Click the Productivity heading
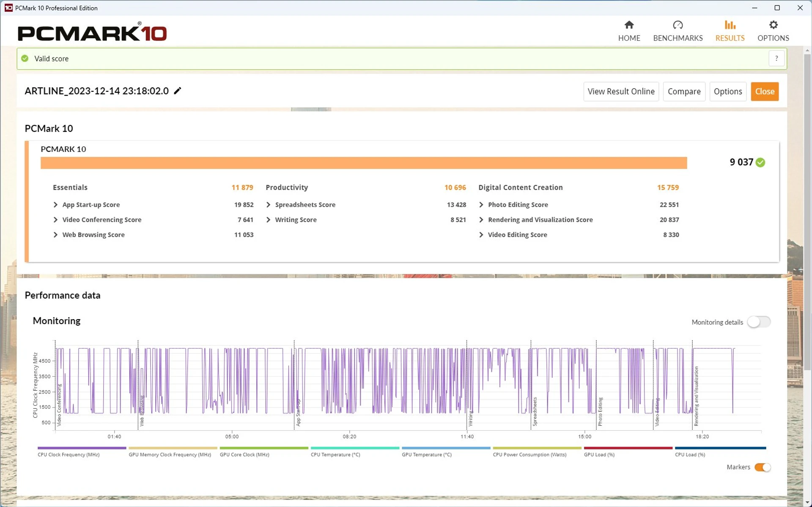Image resolution: width=812 pixels, height=507 pixels. click(x=287, y=187)
